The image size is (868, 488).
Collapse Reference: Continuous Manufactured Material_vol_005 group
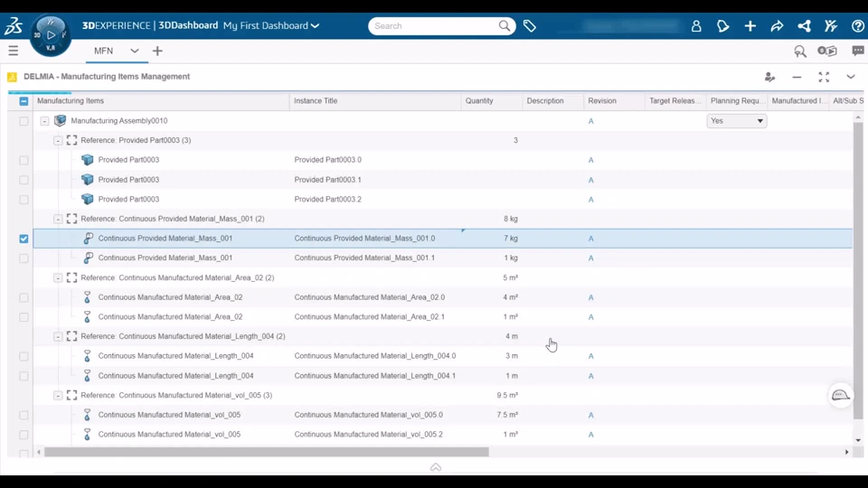click(x=58, y=395)
